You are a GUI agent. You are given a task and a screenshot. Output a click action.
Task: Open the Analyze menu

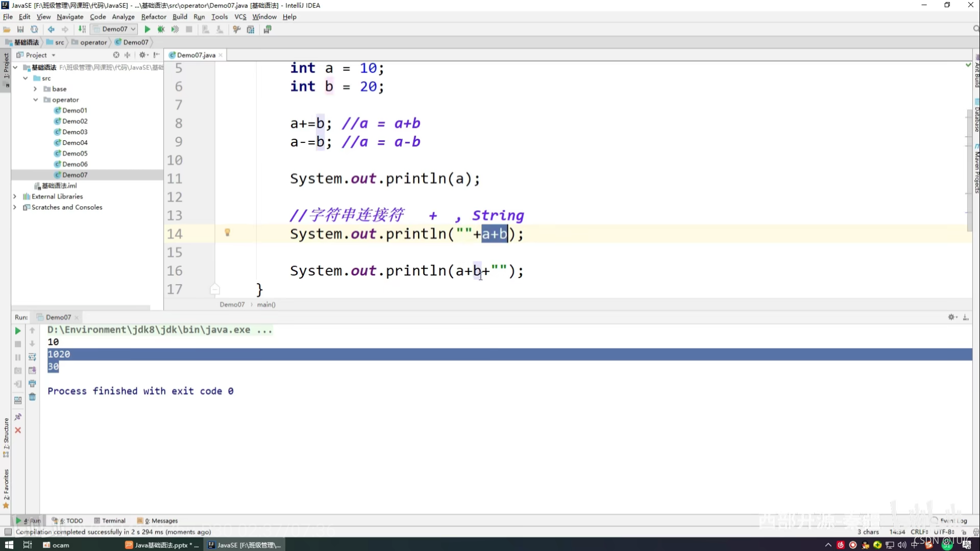click(x=123, y=17)
